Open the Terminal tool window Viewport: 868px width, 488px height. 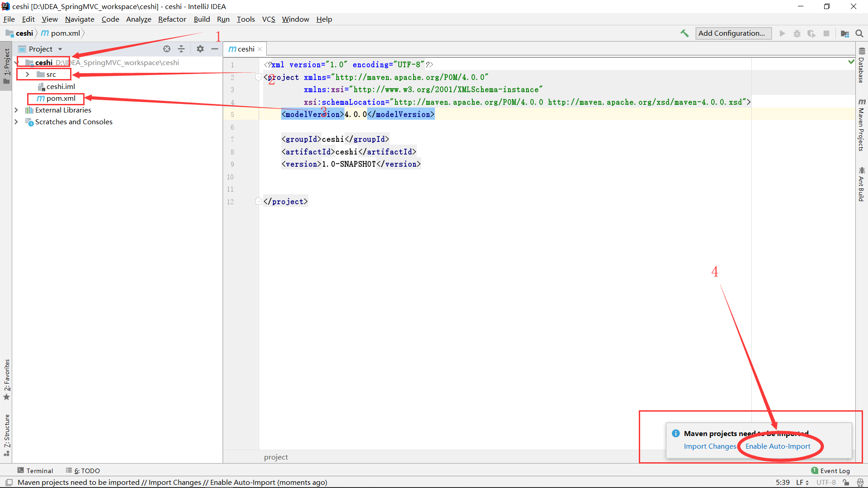35,471
